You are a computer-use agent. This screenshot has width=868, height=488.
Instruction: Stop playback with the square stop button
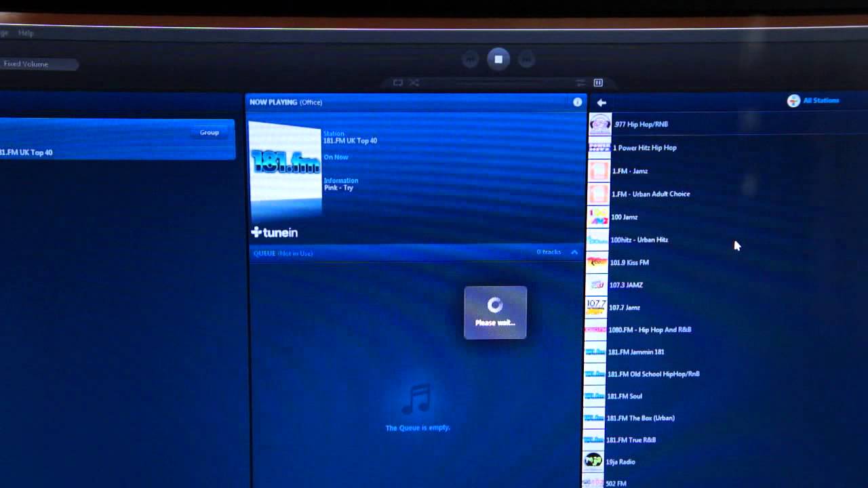pos(498,59)
